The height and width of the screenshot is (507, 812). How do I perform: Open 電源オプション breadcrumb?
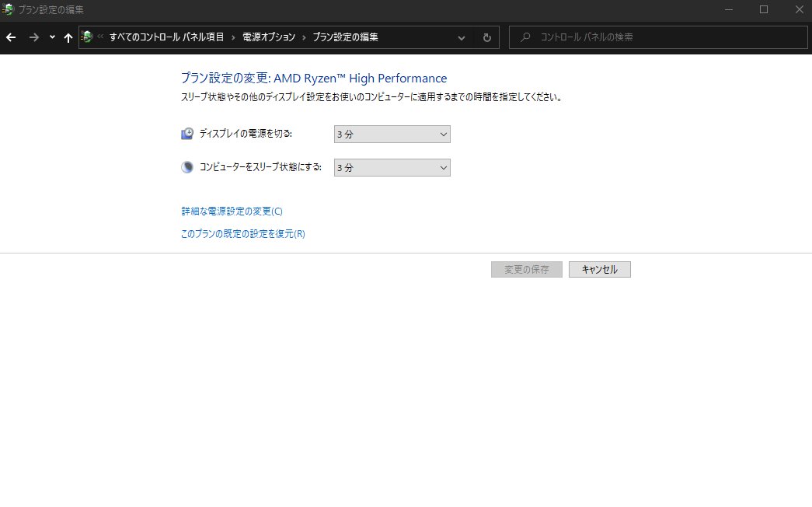tap(269, 37)
